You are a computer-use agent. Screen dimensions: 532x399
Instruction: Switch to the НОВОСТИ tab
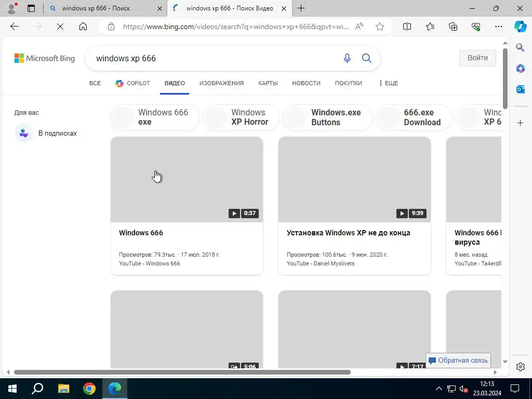[306, 83]
